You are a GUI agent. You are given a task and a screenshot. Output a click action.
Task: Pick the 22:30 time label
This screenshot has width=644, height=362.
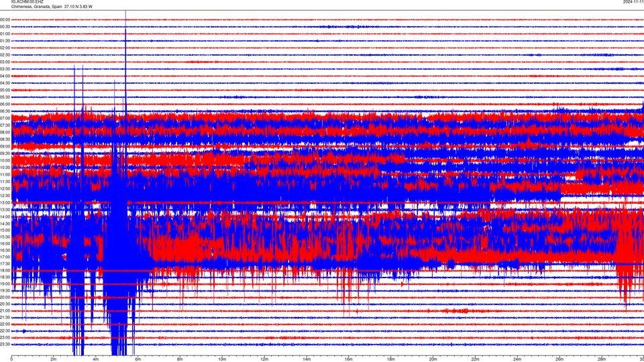(x=5, y=330)
